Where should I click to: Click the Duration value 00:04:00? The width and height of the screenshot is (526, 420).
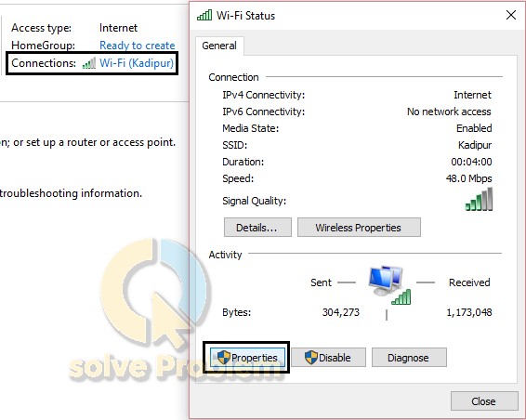point(471,162)
